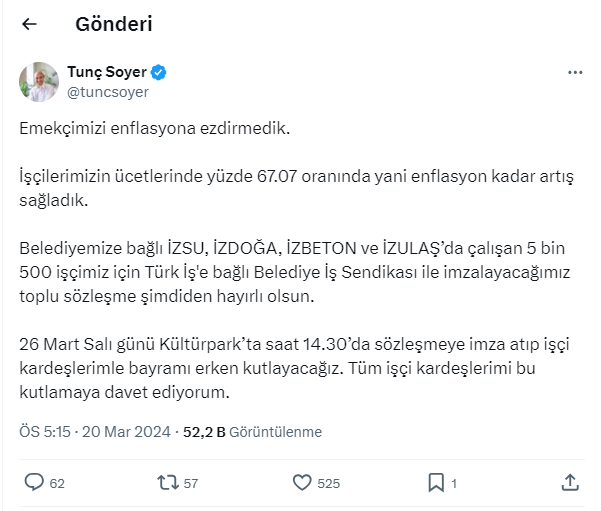Click the share upload icon

tap(570, 482)
